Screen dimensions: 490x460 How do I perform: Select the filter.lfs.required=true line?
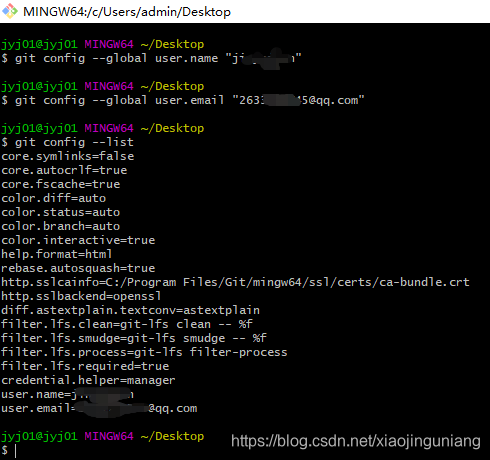tap(85, 366)
